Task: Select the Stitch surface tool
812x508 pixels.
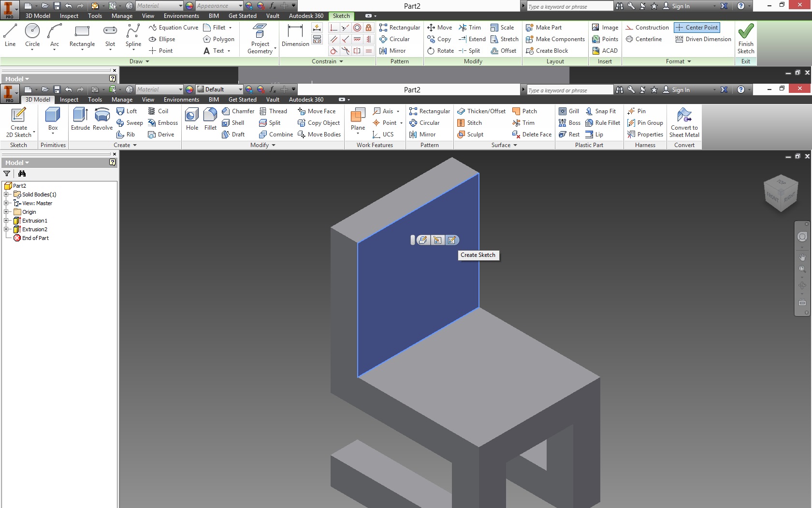Action: tap(469, 123)
